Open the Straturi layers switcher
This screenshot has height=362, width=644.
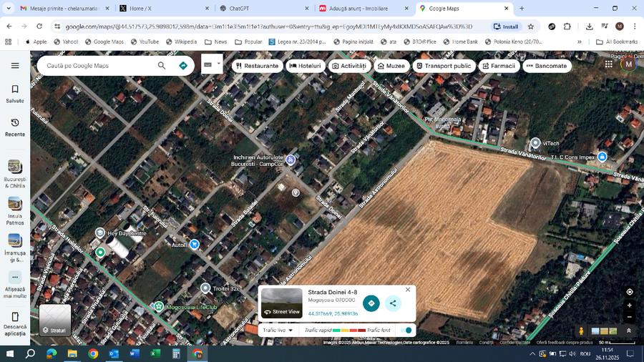(55, 321)
